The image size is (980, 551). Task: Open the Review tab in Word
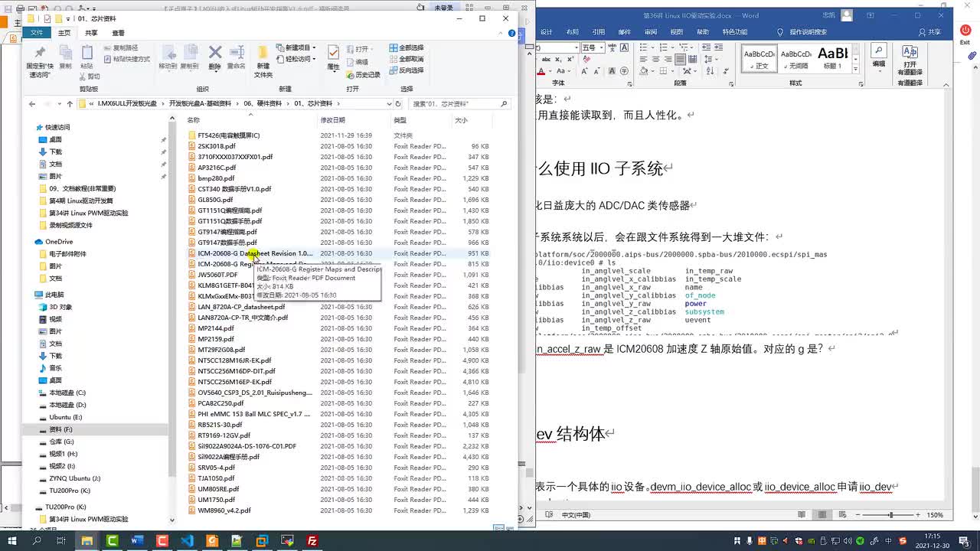click(650, 32)
